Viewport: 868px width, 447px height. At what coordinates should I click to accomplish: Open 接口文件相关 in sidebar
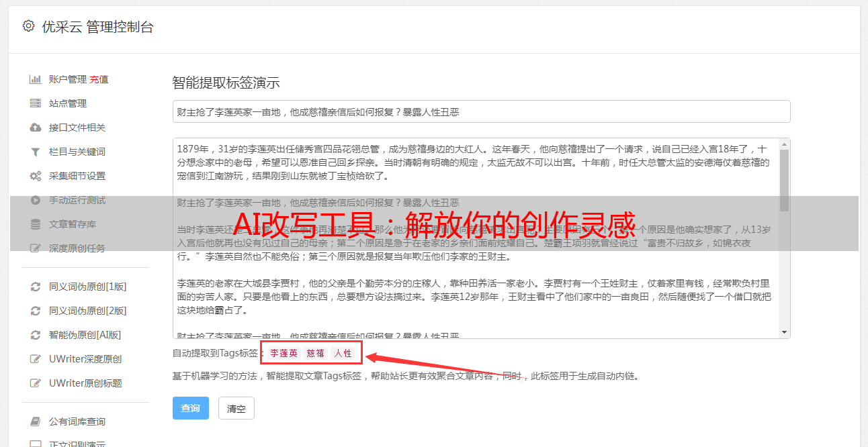click(77, 128)
